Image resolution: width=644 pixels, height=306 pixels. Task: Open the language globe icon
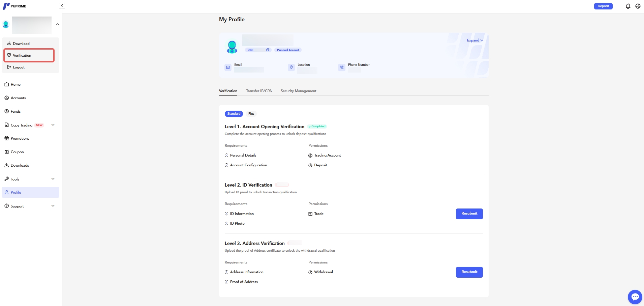click(638, 6)
